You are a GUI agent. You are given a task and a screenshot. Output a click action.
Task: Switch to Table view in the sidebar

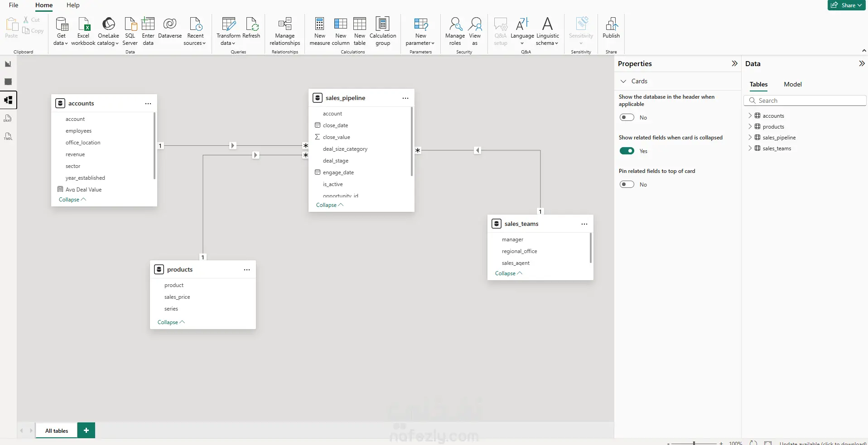[x=8, y=82]
